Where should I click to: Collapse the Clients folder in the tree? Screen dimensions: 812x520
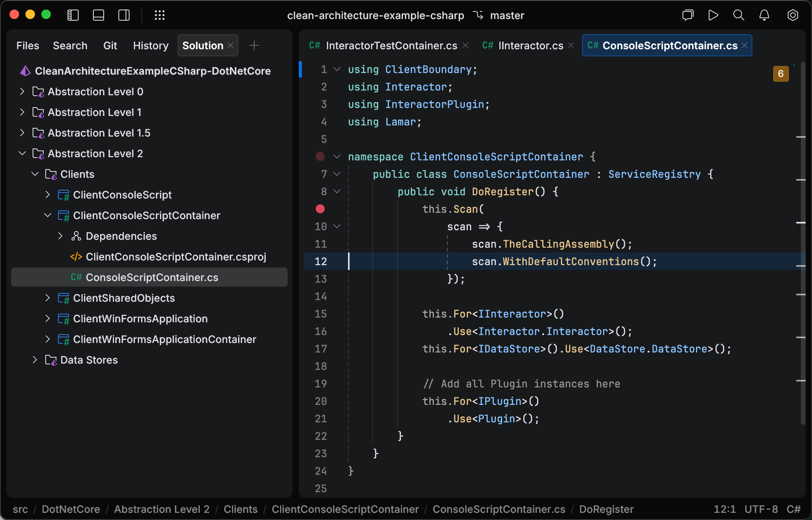point(35,174)
